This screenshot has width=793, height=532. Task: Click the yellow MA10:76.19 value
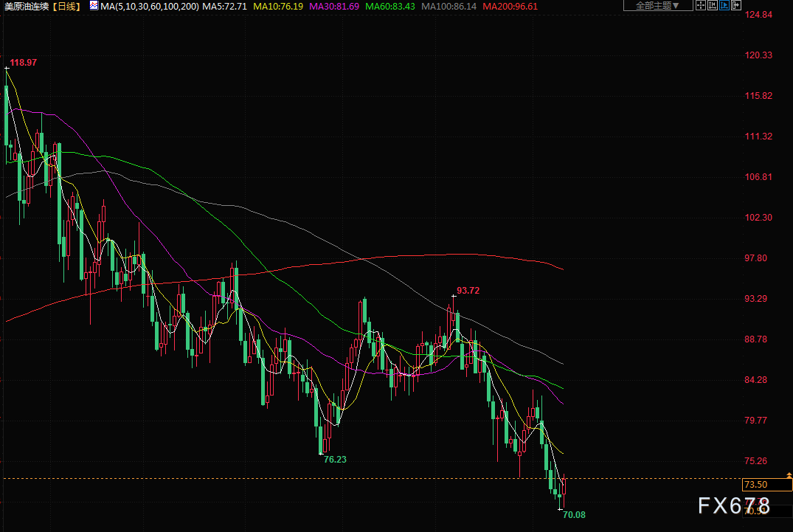[x=278, y=7]
